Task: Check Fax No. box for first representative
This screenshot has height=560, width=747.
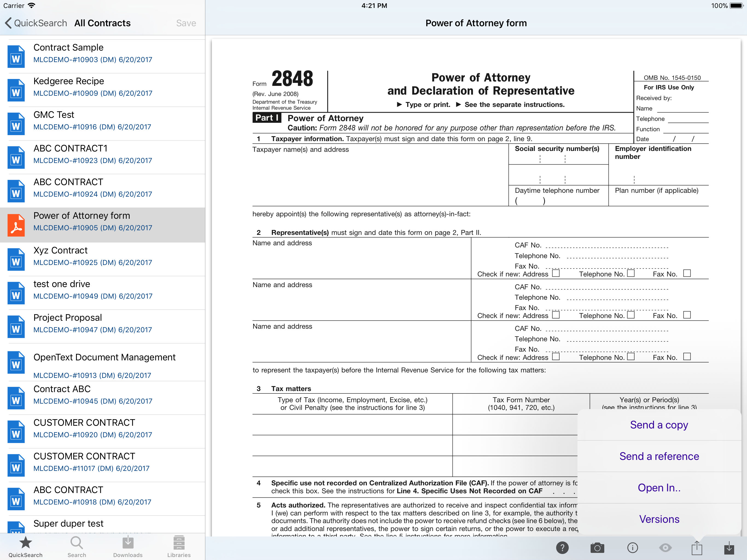Action: pyautogui.click(x=687, y=273)
